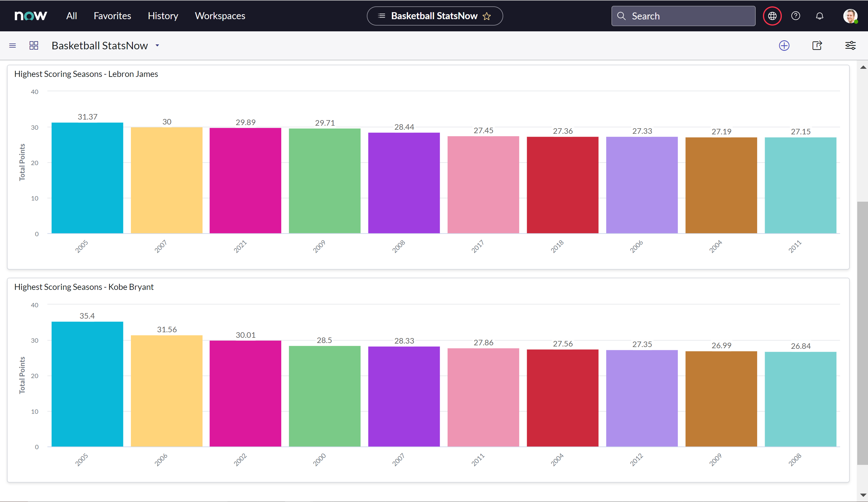
Task: Select the Kobe 2009 brown bar
Action: [x=721, y=399]
